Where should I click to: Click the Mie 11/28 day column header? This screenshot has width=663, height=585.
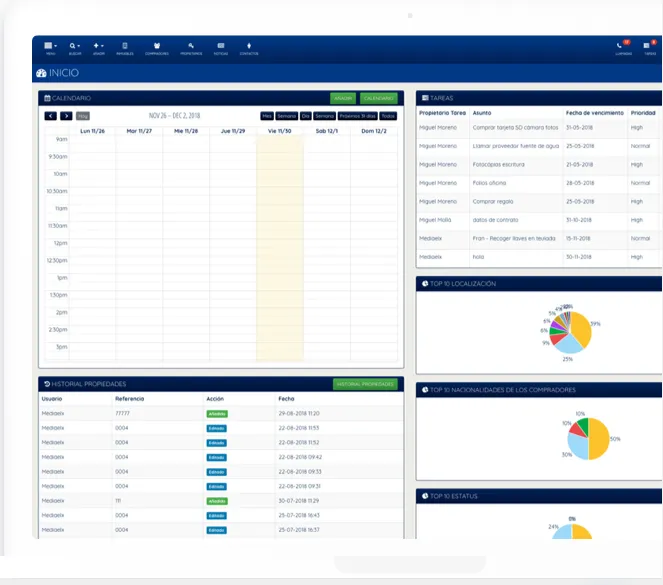186,131
